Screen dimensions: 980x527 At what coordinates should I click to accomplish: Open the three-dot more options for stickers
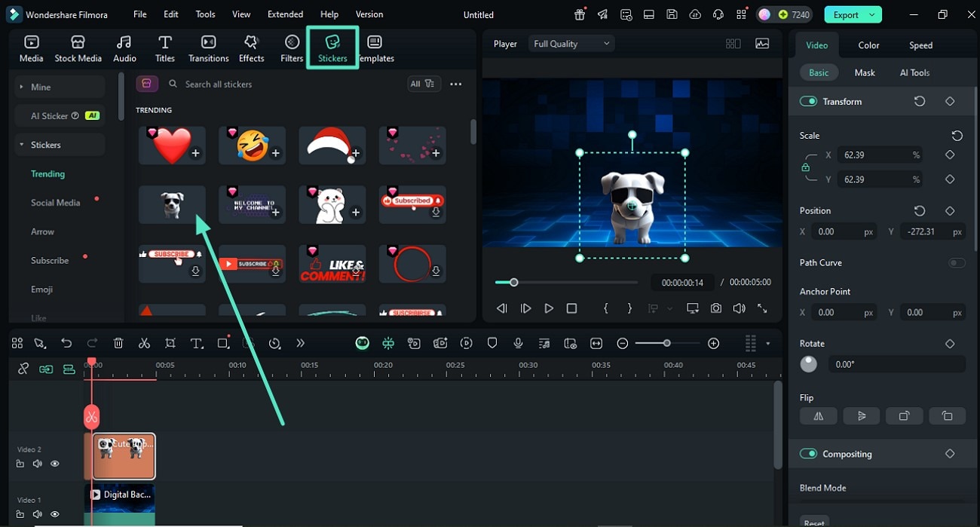(x=455, y=84)
